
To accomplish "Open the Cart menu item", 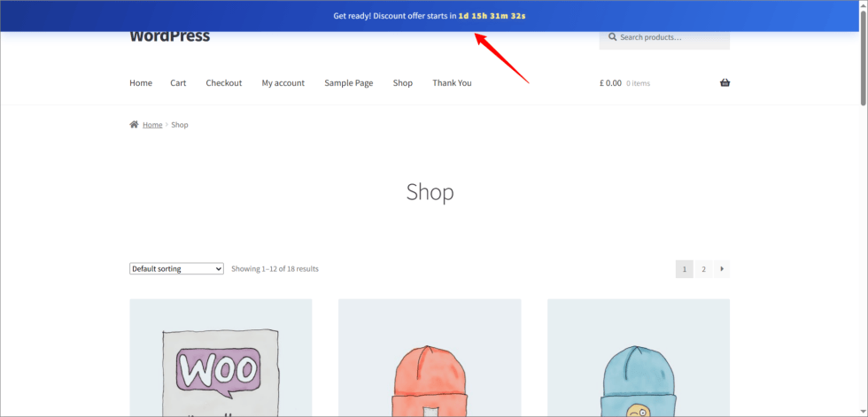I will [x=178, y=83].
